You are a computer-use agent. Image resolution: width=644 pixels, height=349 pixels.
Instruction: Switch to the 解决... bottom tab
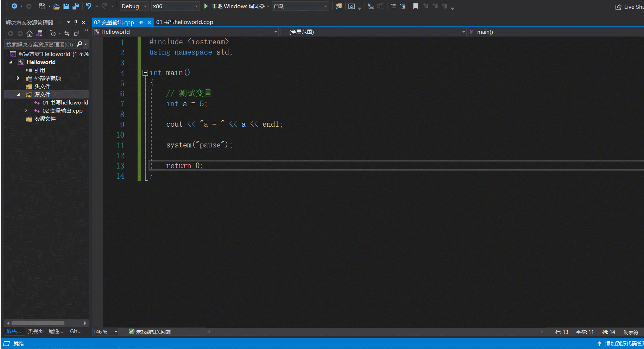point(14,331)
